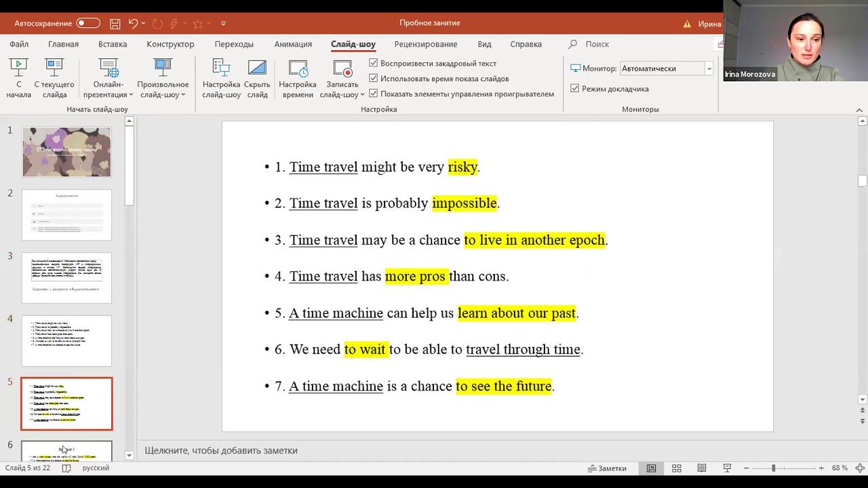Toggle Режим докладчика checkbox
Image resolution: width=868 pixels, height=488 pixels.
point(575,89)
